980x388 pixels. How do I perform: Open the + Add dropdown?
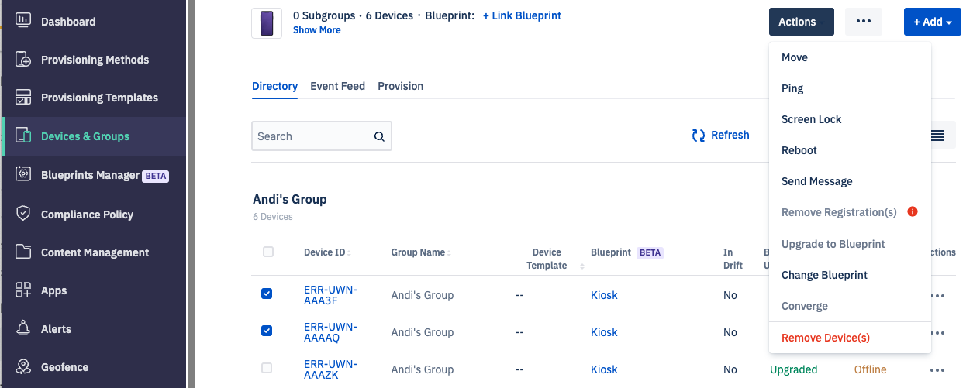point(933,22)
